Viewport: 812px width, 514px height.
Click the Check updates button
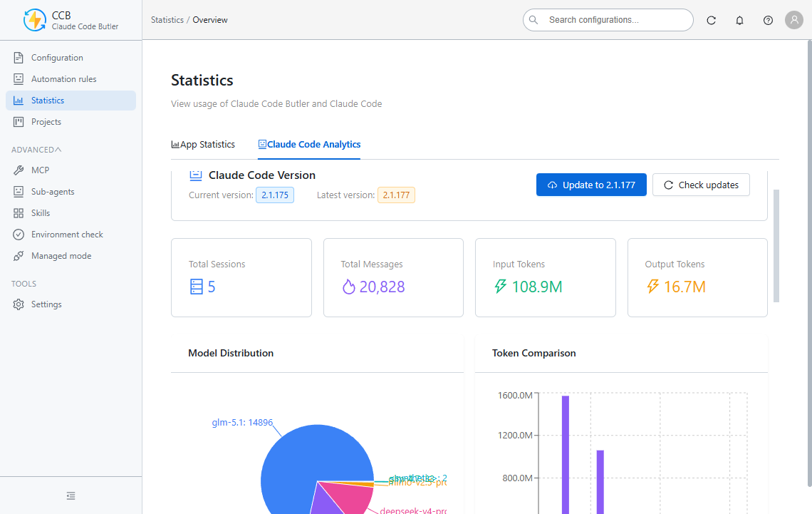click(701, 185)
